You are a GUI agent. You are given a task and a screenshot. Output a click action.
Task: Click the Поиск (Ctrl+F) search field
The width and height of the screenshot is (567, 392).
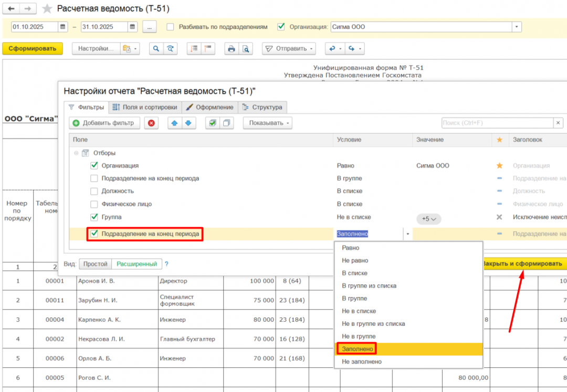[497, 123]
